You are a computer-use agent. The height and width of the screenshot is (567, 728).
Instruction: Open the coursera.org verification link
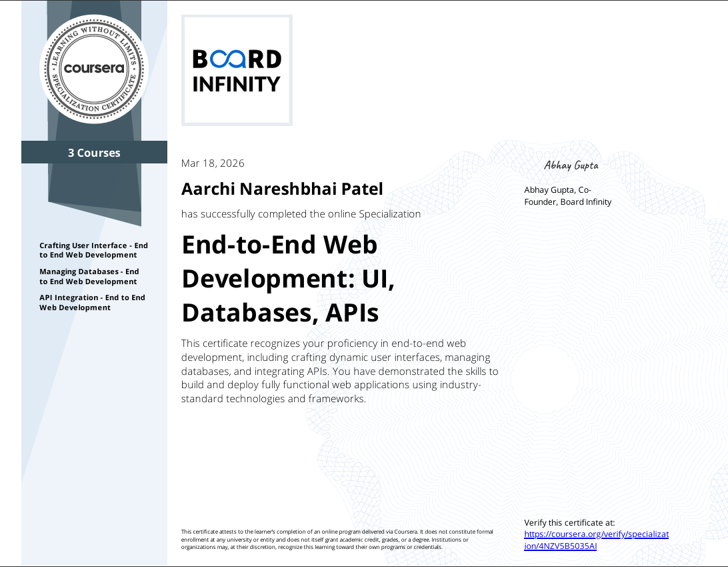[x=597, y=539]
